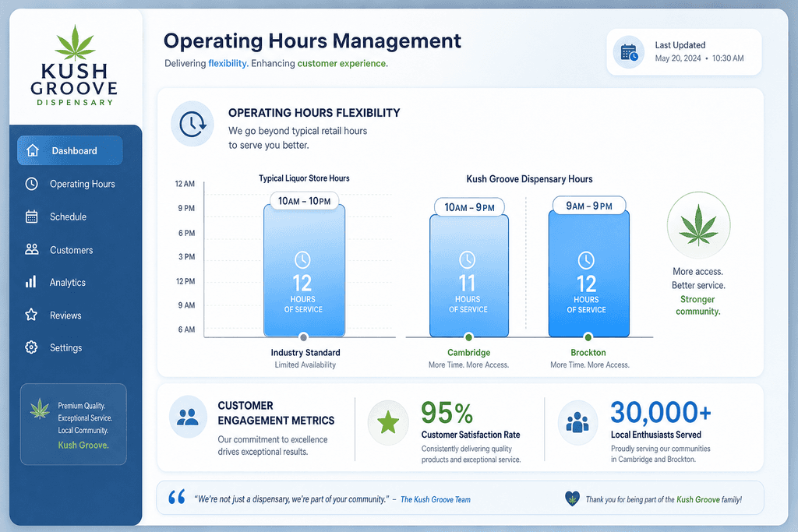Click the 95% satisfaction rate value
This screenshot has height=532, width=798.
[x=447, y=413]
